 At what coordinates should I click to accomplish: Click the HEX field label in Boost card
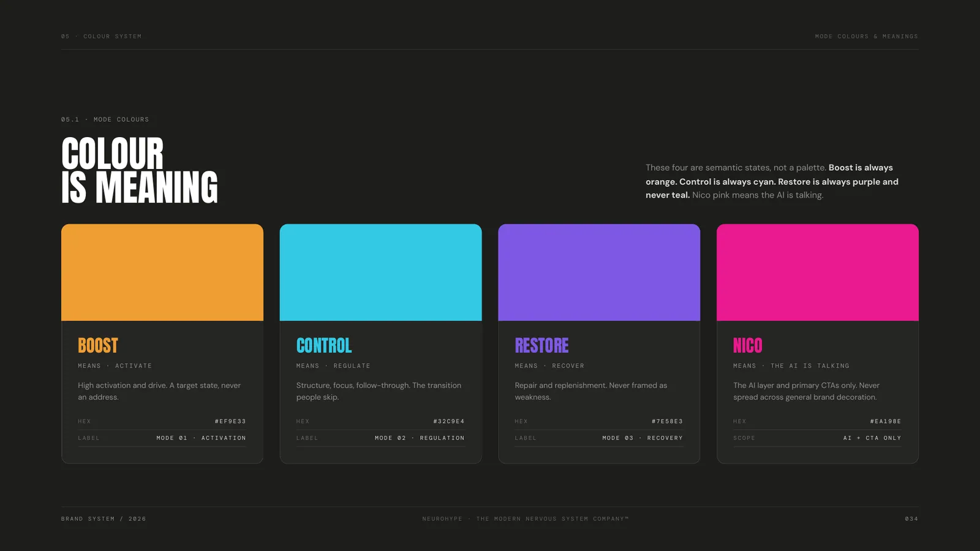point(85,421)
